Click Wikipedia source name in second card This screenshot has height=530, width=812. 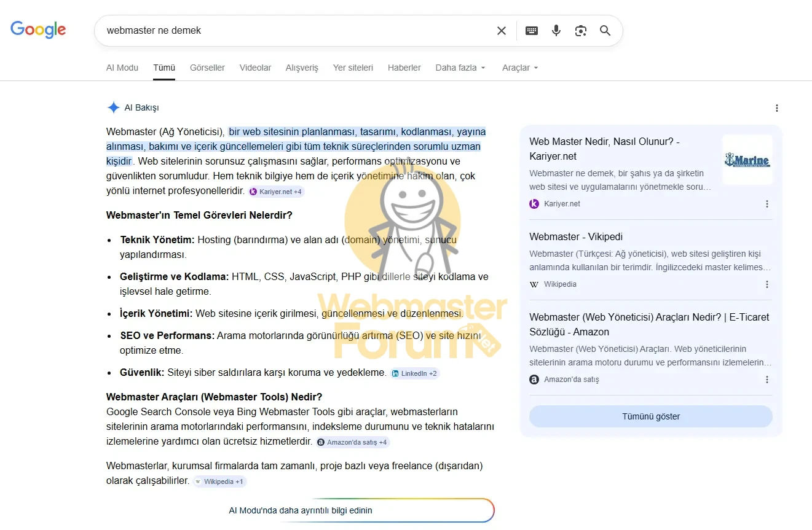[560, 284]
